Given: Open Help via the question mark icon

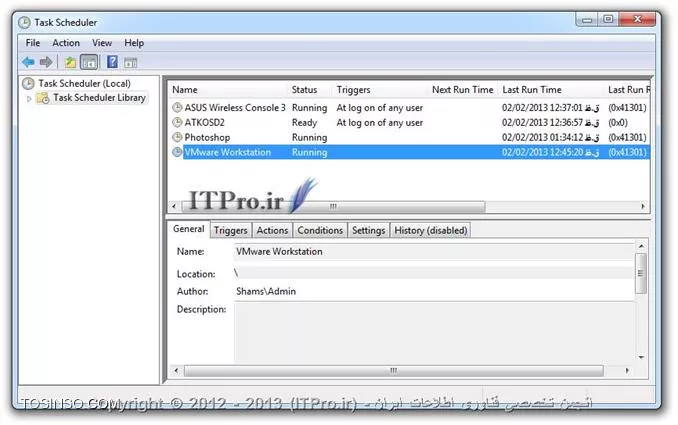Looking at the screenshot, I should click(x=112, y=62).
